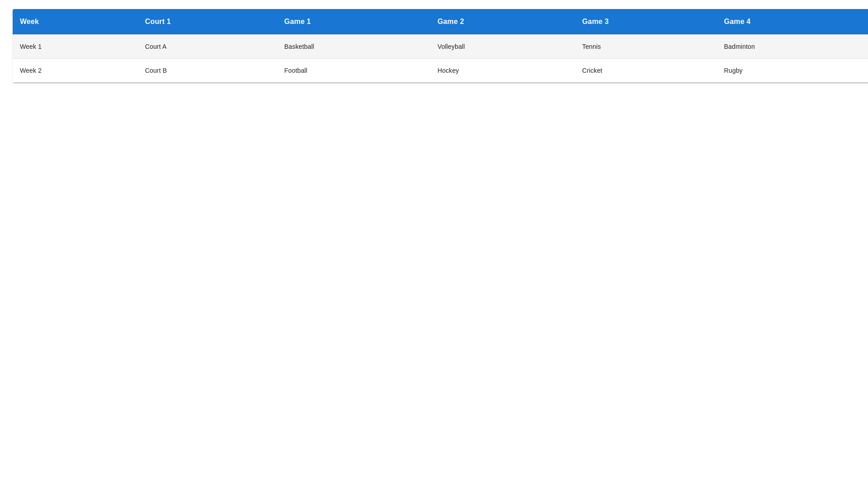Image resolution: width=868 pixels, height=488 pixels.
Task: Click the Court B cell
Action: tap(156, 70)
